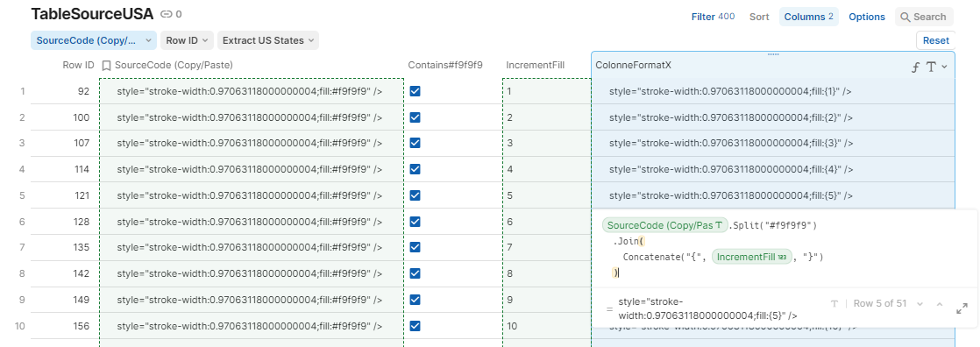
Task: Open the Options menu
Action: [867, 17]
